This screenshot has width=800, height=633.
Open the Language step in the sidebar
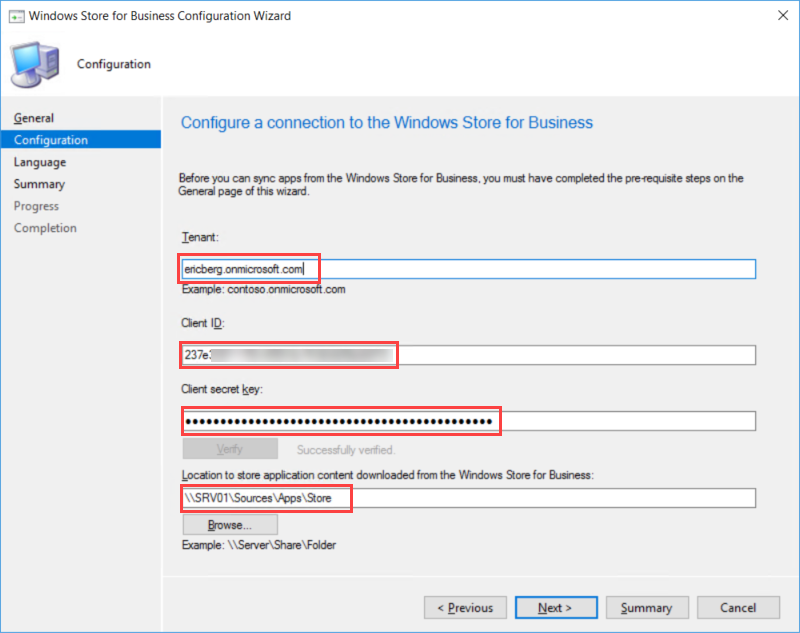click(40, 162)
